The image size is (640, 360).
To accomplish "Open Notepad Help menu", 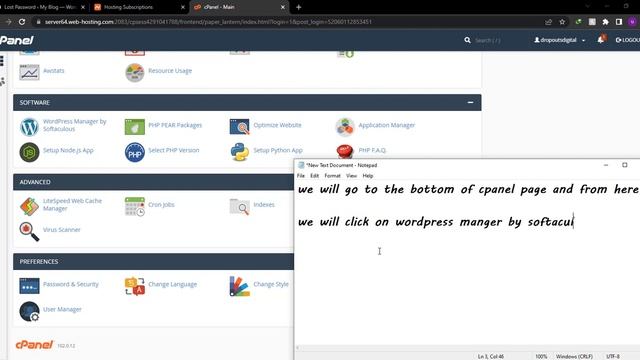I will click(x=368, y=176).
